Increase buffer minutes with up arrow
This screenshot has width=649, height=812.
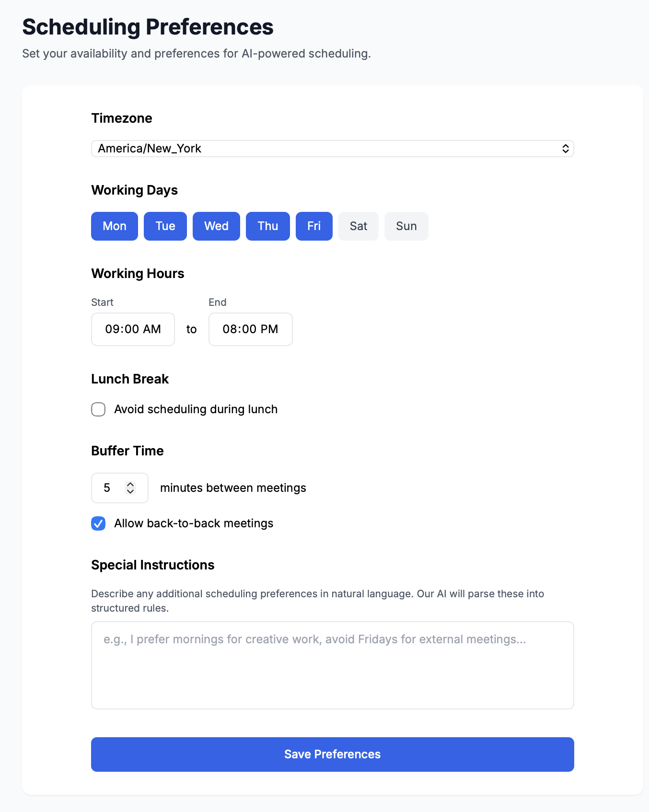pyautogui.click(x=130, y=484)
